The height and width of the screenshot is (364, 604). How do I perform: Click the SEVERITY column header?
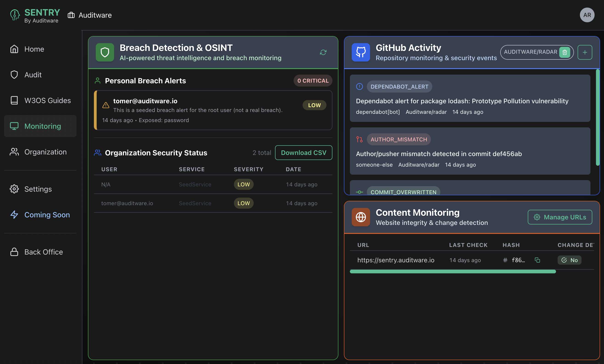(x=249, y=169)
